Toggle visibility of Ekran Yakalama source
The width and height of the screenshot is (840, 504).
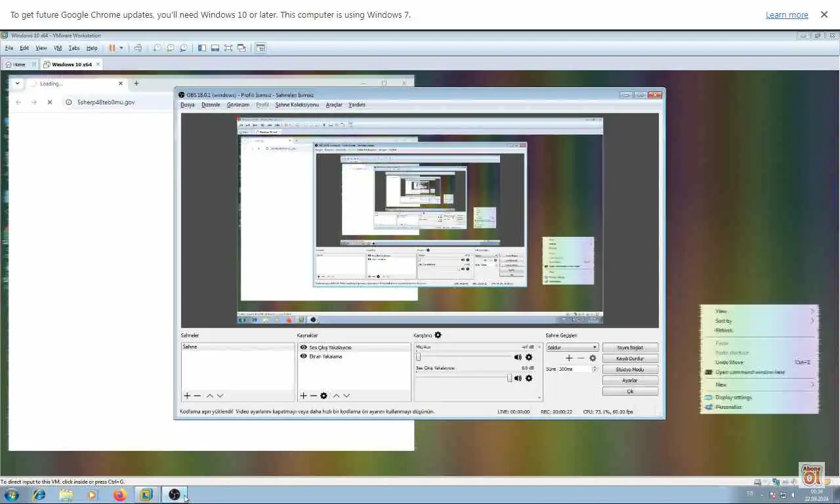coord(303,356)
